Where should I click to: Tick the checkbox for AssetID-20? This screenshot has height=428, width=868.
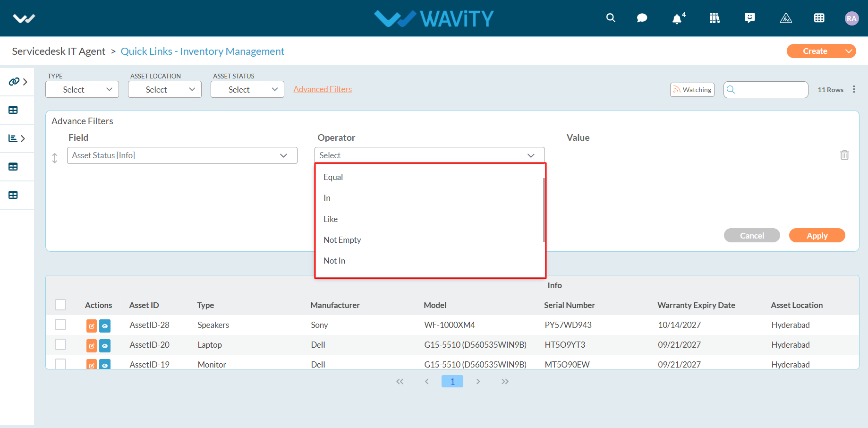(60, 344)
